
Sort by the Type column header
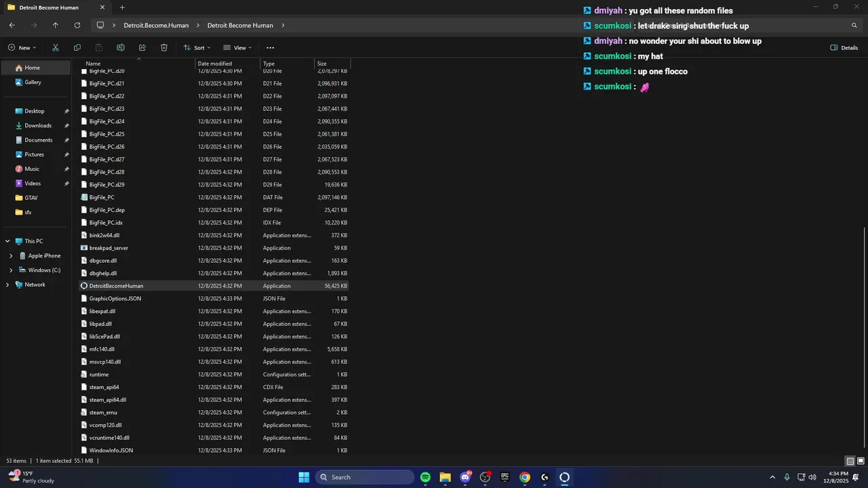(x=288, y=64)
